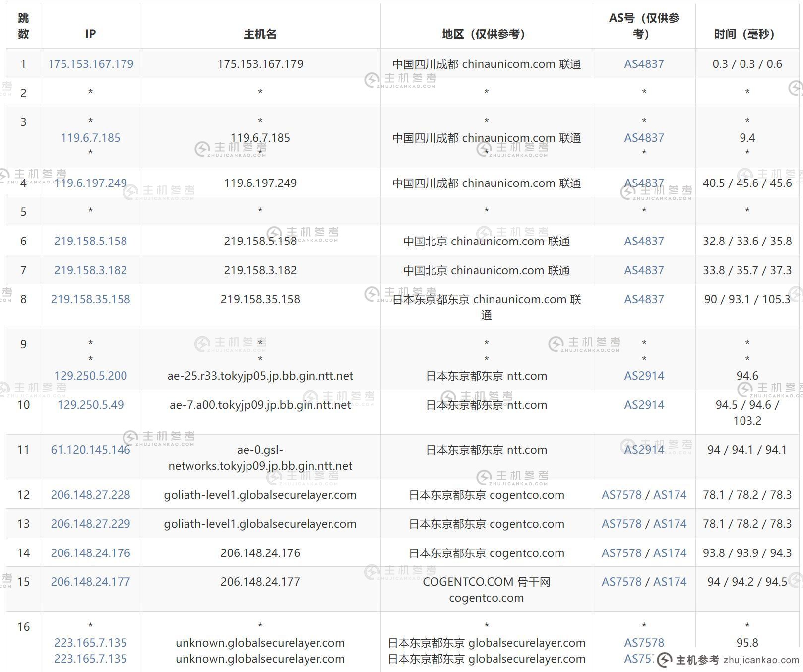
Task: Open the 206.148.27.229 IP link in hop 13
Action: [x=90, y=524]
